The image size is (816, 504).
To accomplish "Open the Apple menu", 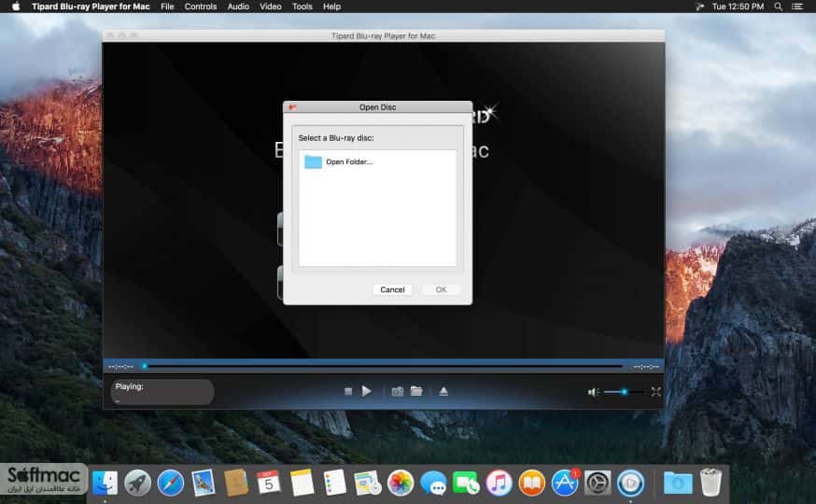I will click(x=16, y=7).
